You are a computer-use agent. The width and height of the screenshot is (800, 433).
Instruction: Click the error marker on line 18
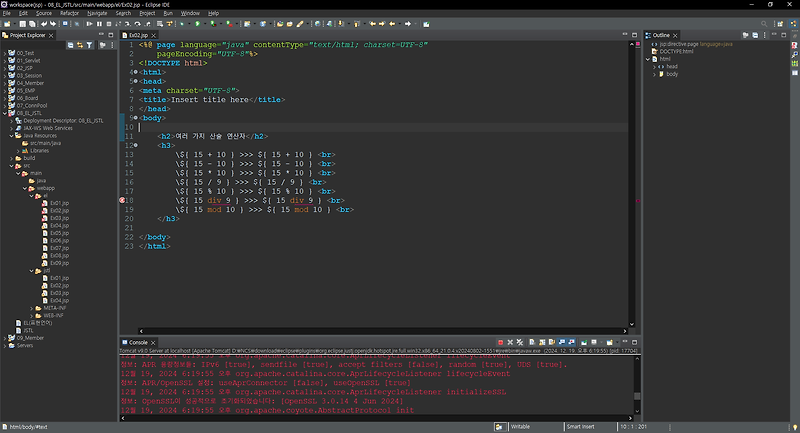tap(123, 201)
